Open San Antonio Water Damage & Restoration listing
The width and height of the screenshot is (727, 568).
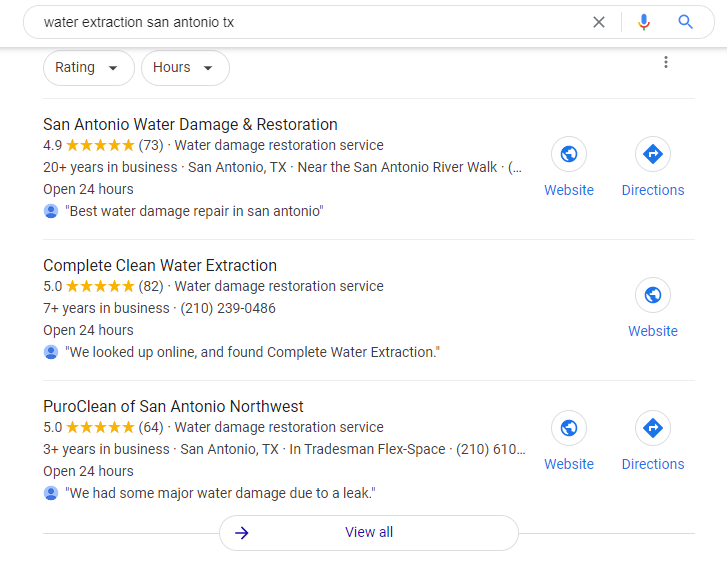click(190, 124)
